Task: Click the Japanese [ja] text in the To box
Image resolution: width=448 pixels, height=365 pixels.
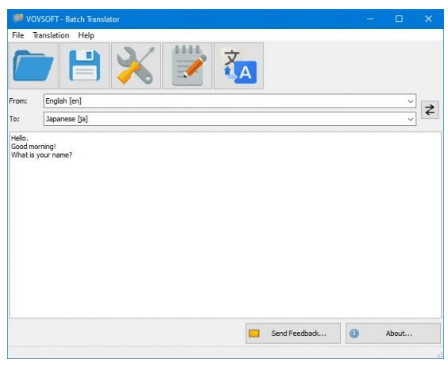Action: 67,119
